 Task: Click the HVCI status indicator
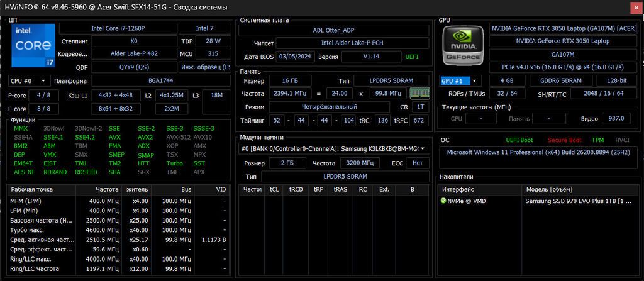pyautogui.click(x=622, y=140)
